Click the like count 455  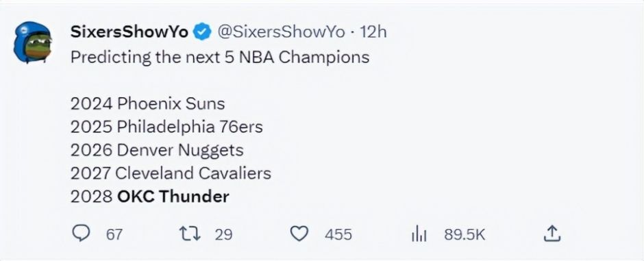pos(338,235)
